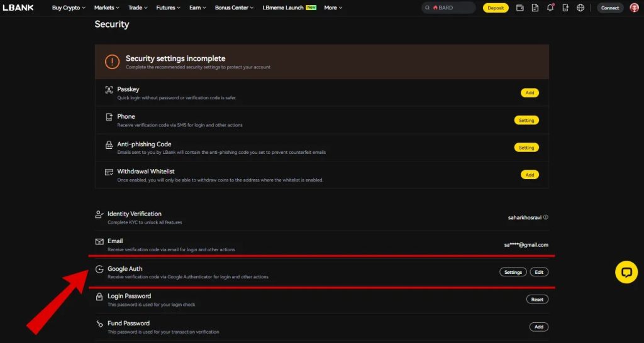This screenshot has height=343, width=644.
Task: Open the LBANK logo home link
Action: (x=18, y=8)
